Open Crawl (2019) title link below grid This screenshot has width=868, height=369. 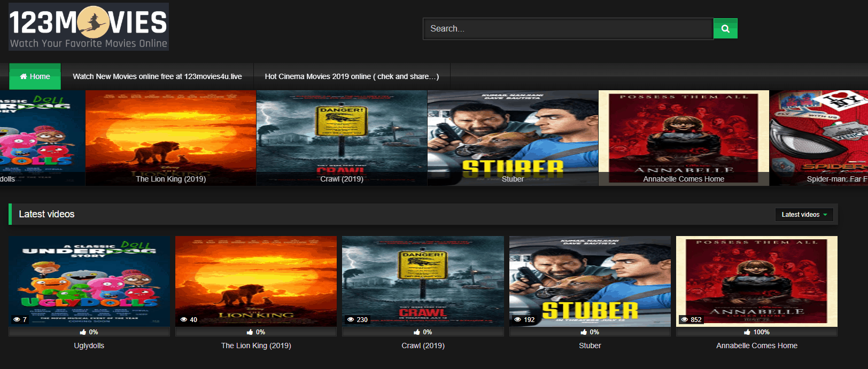tap(423, 346)
